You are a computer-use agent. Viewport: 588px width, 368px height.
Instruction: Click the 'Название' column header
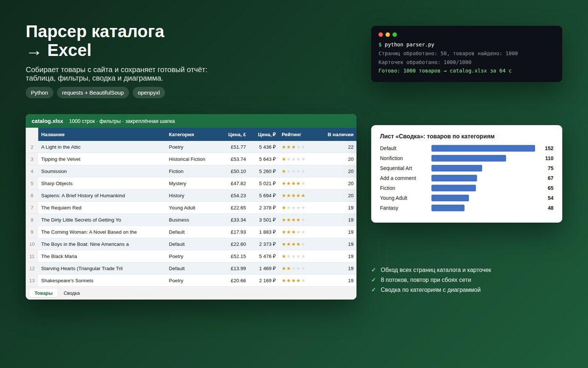pos(102,134)
